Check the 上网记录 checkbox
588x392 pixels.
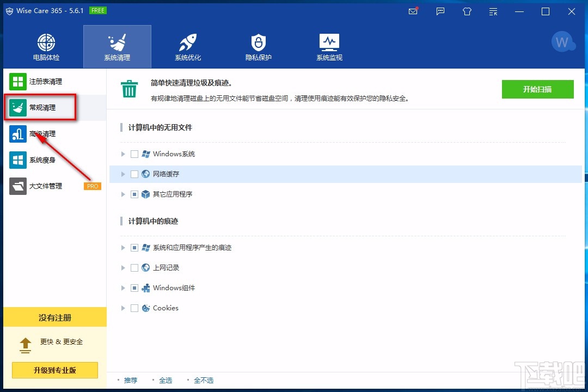[134, 268]
